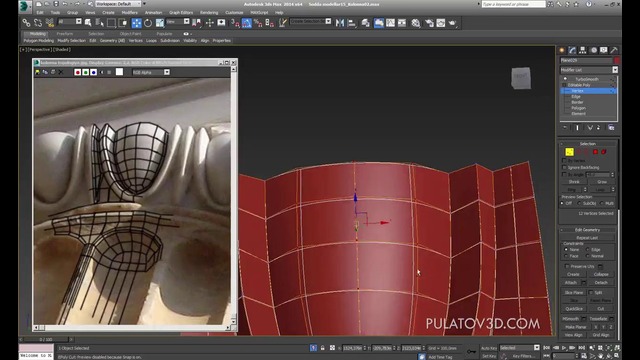Image resolution: width=640 pixels, height=360 pixels.
Task: Switch to Object Paint ribbon tab
Action: point(131,34)
